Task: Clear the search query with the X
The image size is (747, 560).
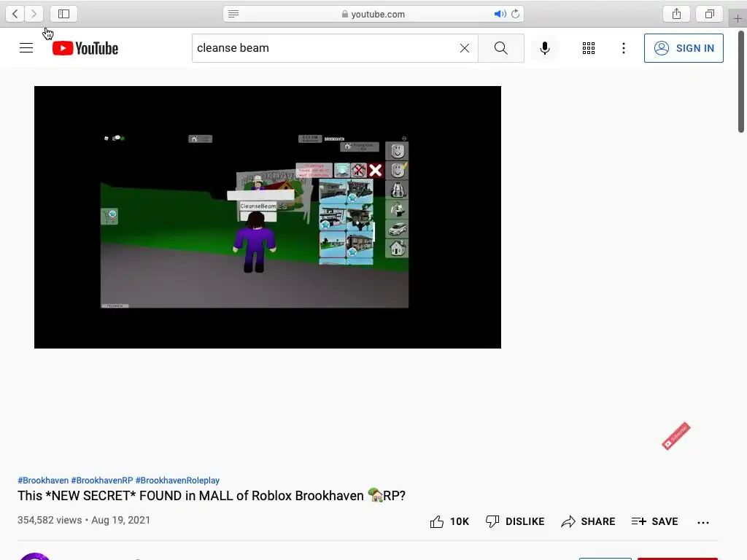Action: click(465, 48)
